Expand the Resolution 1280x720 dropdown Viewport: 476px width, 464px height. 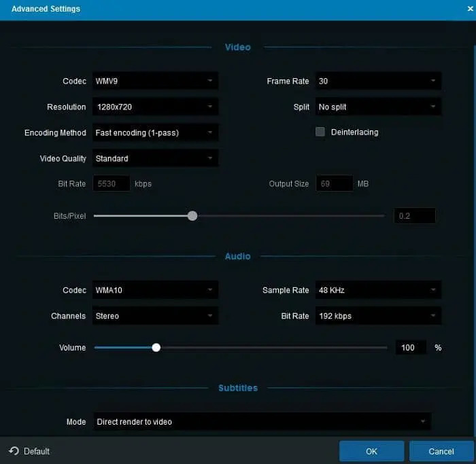pyautogui.click(x=155, y=107)
